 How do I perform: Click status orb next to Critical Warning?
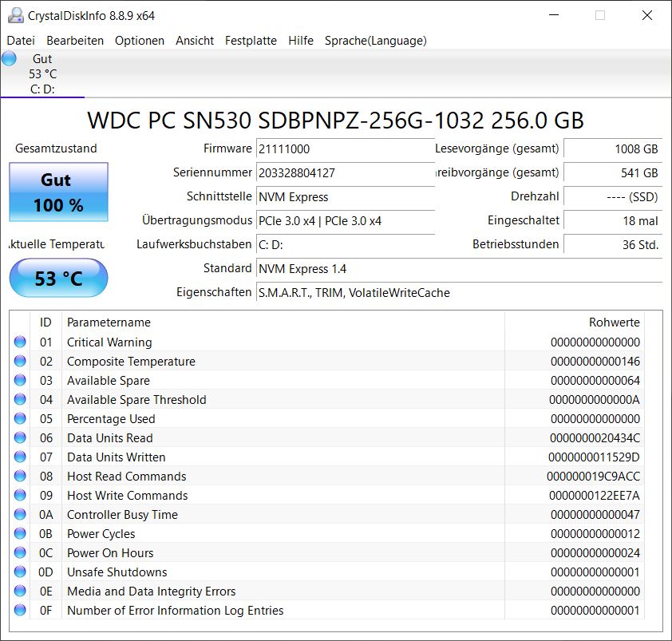20,342
